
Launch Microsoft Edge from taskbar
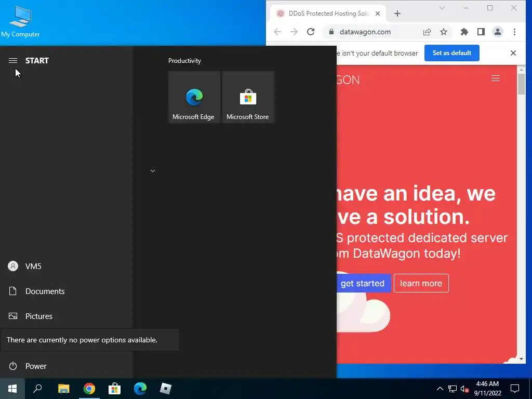coord(140,389)
